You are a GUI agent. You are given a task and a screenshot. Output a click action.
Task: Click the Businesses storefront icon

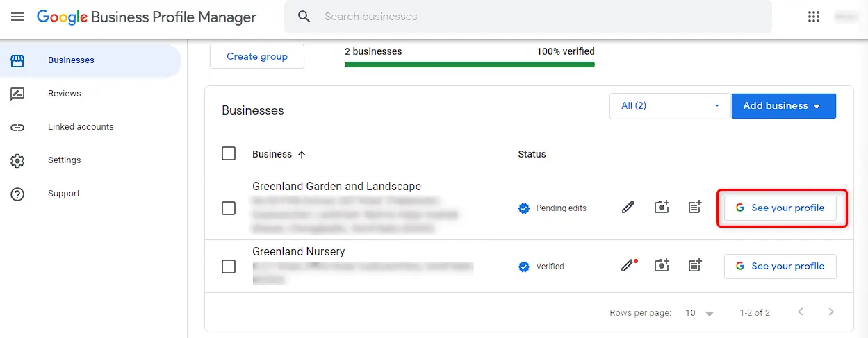(x=17, y=60)
